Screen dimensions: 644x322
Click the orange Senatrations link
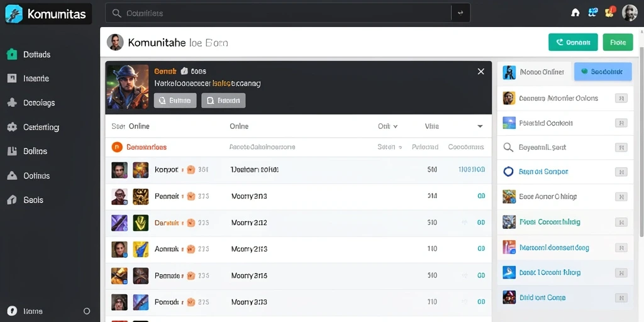146,147
